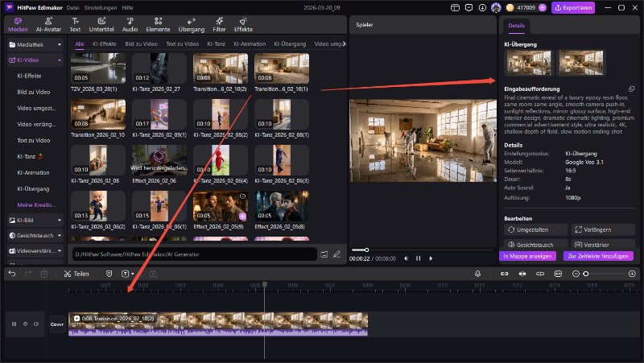
Task: Pause playback in the player
Action: 418,258
